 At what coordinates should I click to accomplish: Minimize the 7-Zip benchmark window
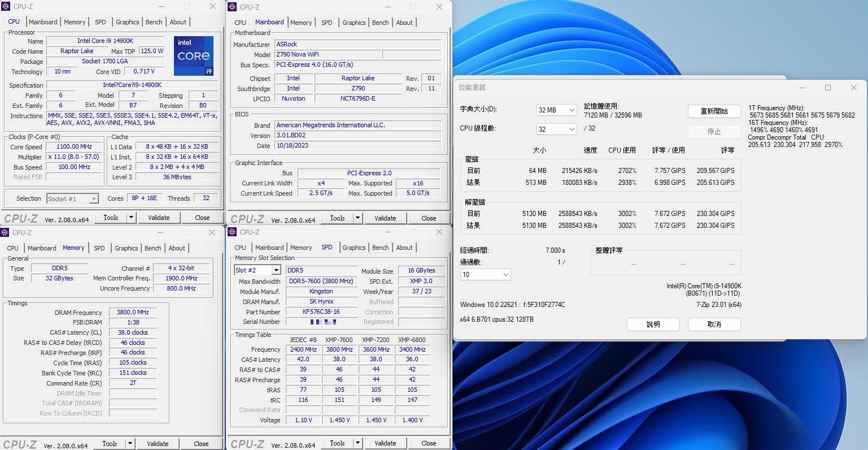coord(802,88)
